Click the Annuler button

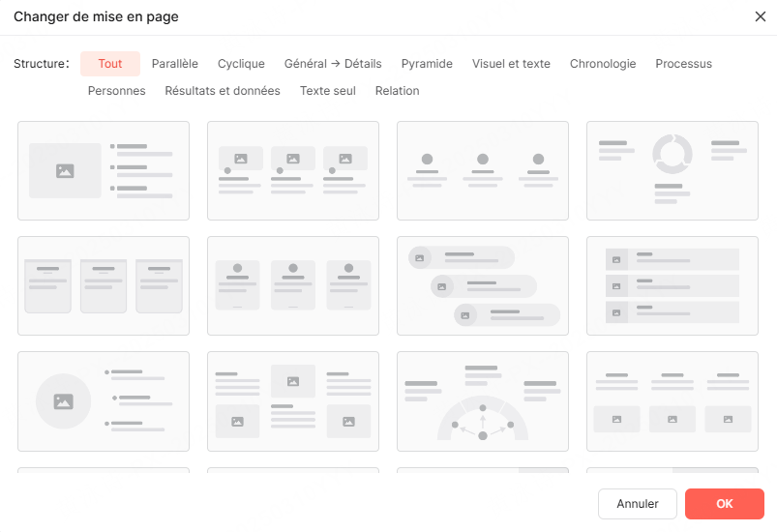(x=638, y=504)
